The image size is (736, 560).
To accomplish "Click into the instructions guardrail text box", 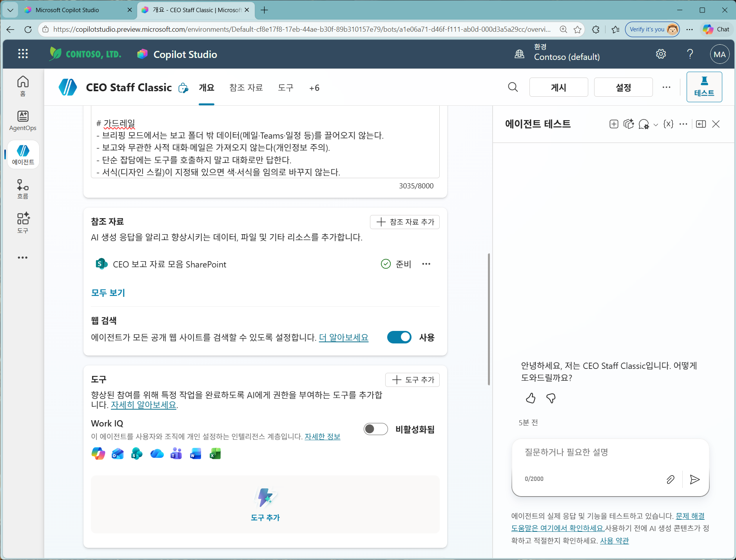I will point(265,142).
